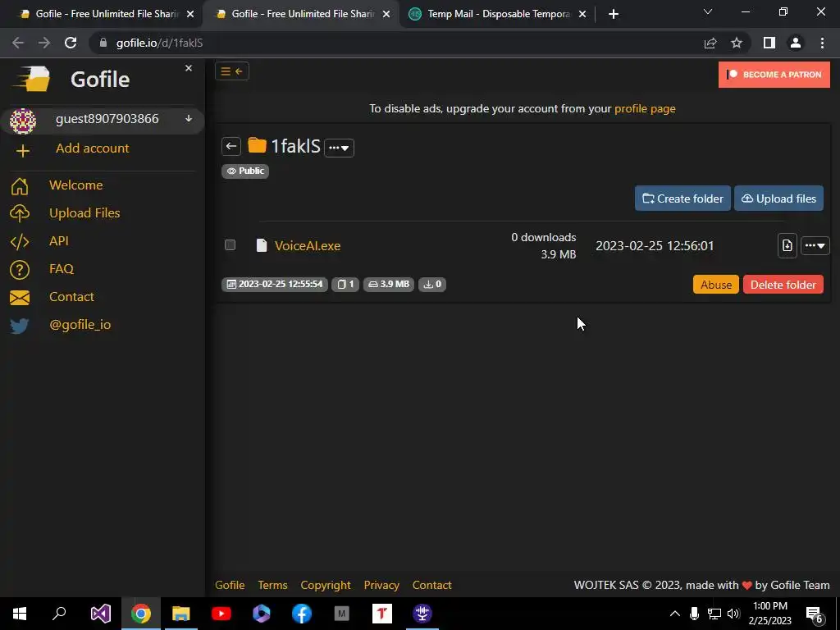Click the 1faklS folder icon
This screenshot has height=630, width=840.
click(257, 145)
